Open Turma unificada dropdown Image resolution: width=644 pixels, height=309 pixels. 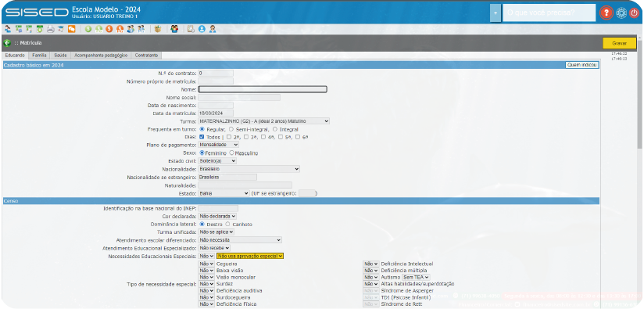pos(216,232)
